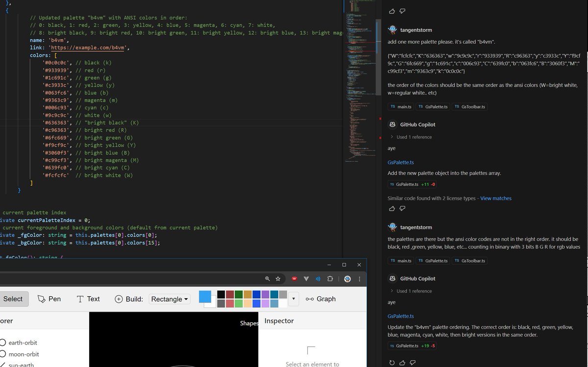Open the Rectangle build shape dropdown
This screenshot has width=588, height=367.
coord(170,299)
